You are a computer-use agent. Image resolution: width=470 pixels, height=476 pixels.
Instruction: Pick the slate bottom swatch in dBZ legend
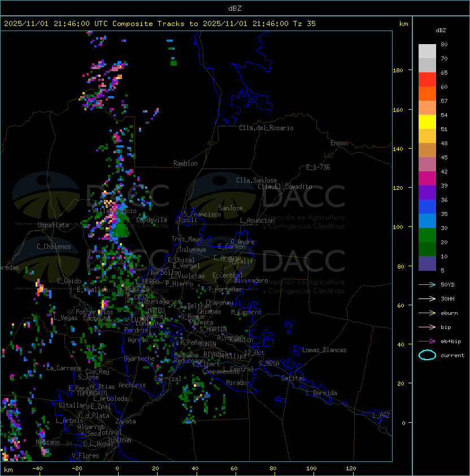click(x=427, y=263)
